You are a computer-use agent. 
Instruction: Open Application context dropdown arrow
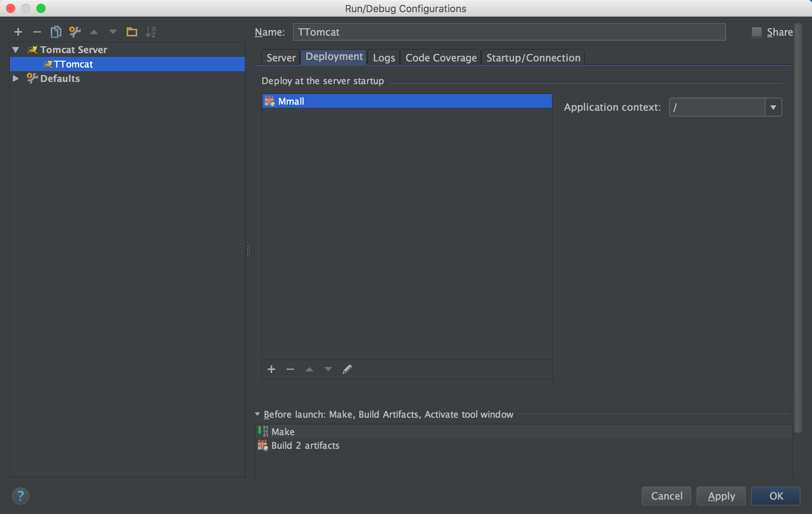773,108
